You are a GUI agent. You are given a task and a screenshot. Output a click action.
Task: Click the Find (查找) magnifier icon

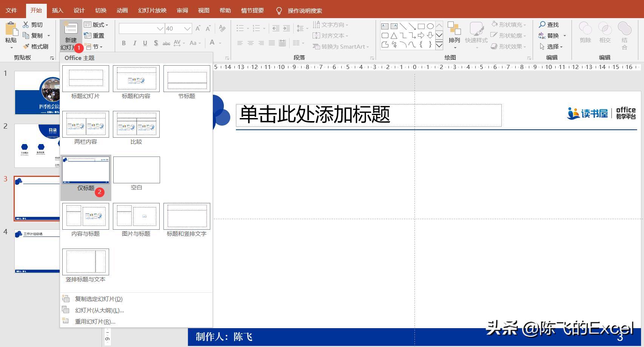click(x=542, y=25)
